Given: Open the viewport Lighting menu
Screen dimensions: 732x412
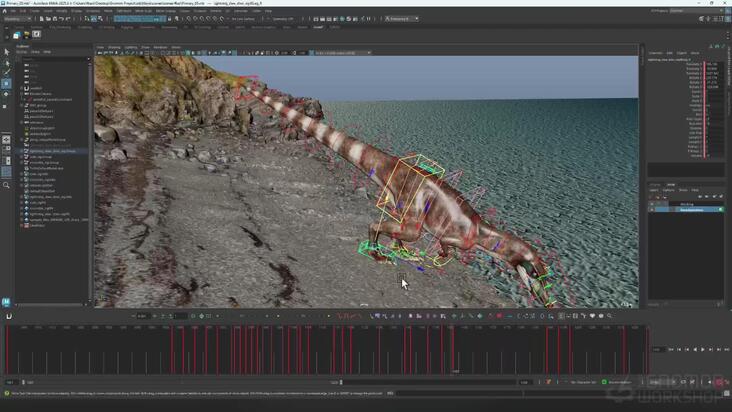Looking at the screenshot, I should pos(130,47).
